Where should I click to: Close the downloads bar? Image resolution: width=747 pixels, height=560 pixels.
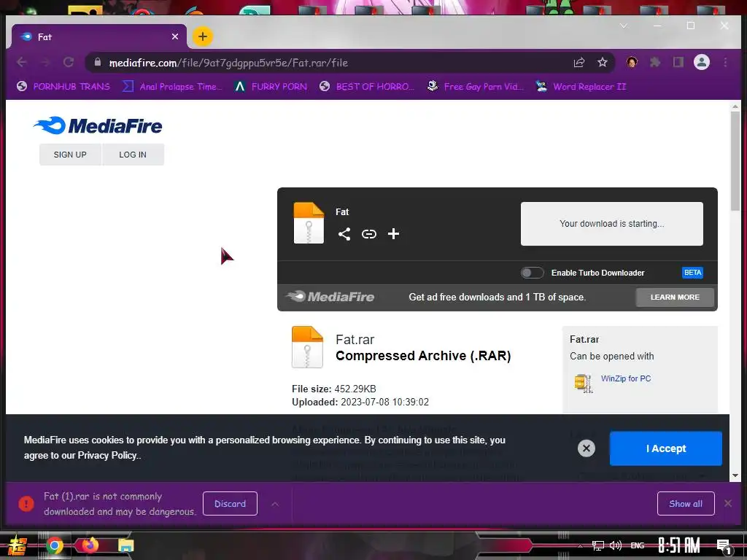727,503
